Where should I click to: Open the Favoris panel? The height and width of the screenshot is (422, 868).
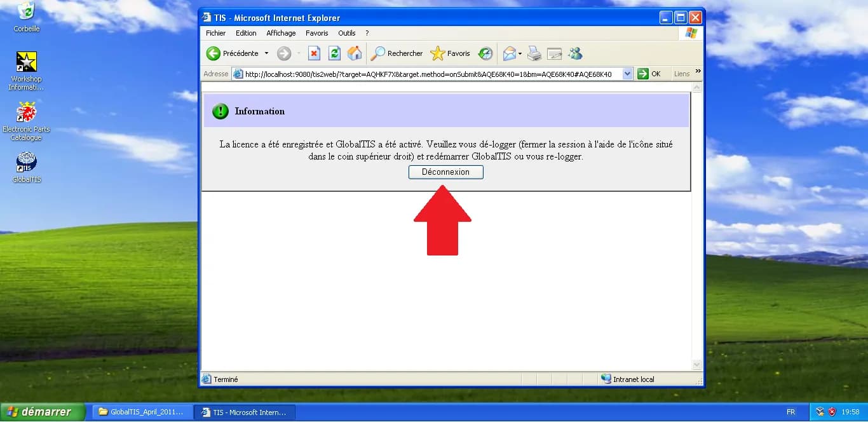[451, 53]
